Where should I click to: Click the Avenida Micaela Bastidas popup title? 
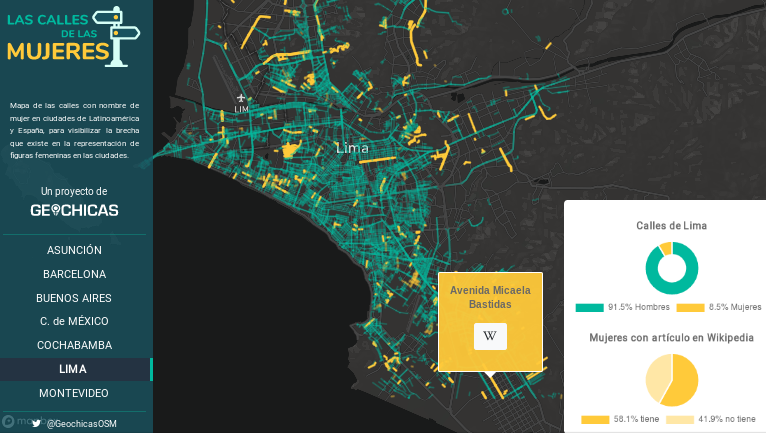490,297
